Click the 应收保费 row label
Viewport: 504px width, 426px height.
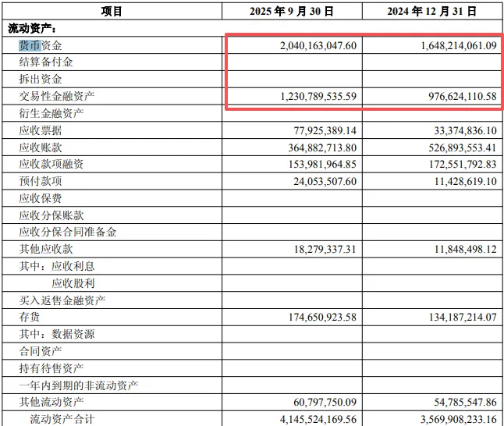pos(40,198)
